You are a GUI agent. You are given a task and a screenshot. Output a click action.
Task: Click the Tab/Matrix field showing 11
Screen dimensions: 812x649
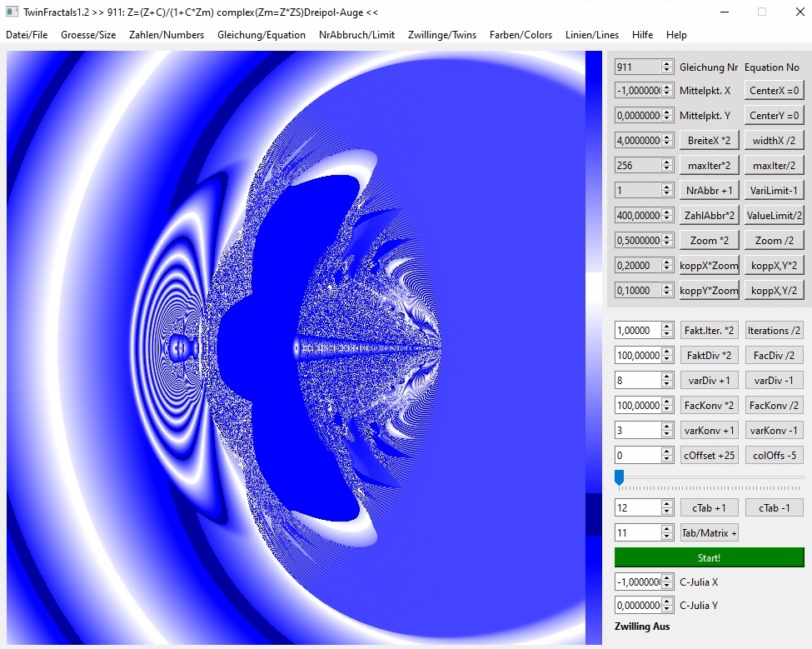644,532
